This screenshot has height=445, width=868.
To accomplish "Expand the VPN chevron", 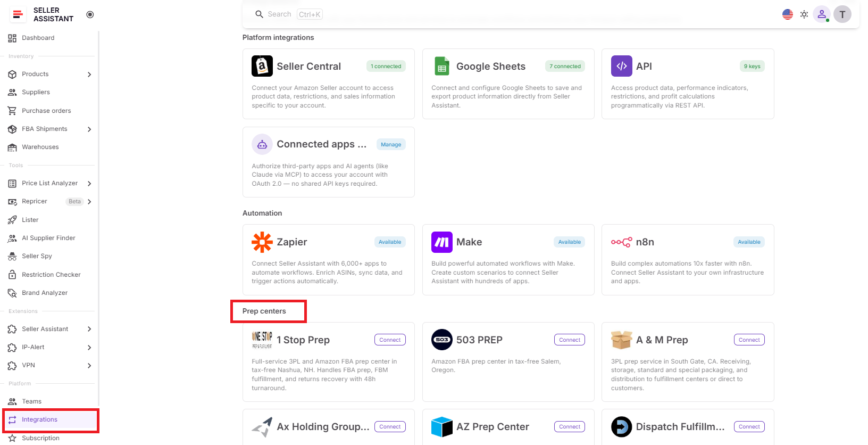I will click(89, 366).
